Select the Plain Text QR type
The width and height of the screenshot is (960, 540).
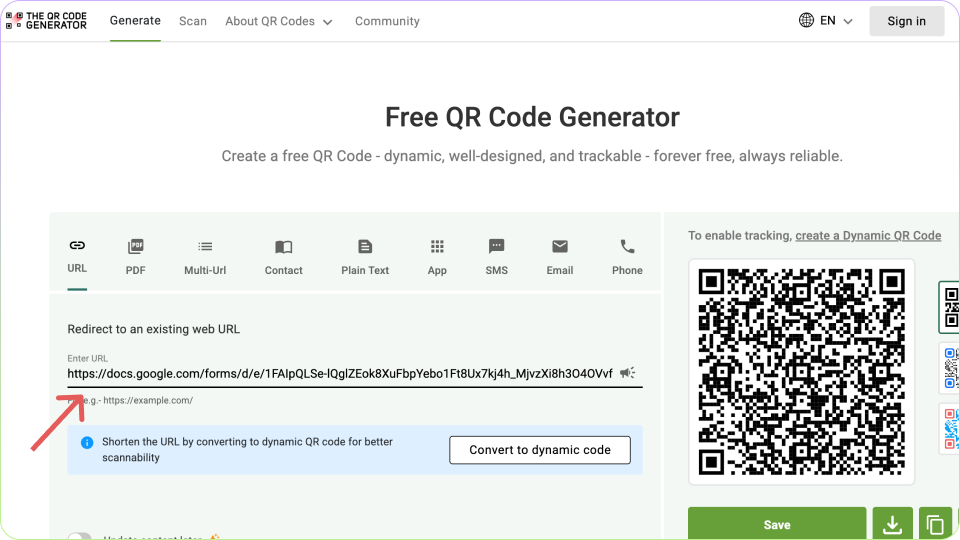365,257
